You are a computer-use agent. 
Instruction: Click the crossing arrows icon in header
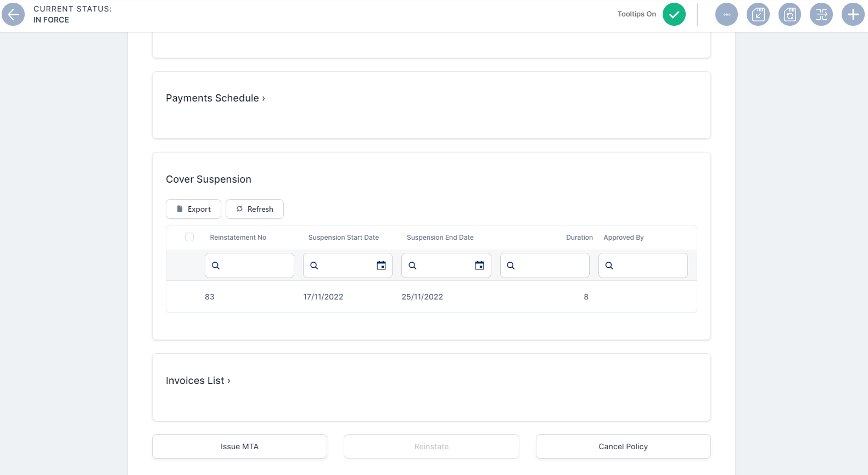tap(821, 14)
